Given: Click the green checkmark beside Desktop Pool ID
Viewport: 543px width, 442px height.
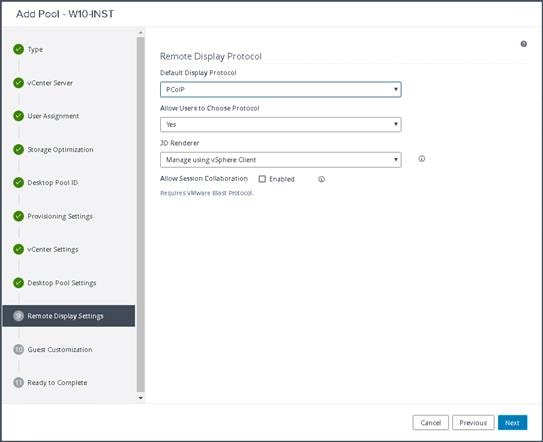Looking at the screenshot, I should (18, 183).
